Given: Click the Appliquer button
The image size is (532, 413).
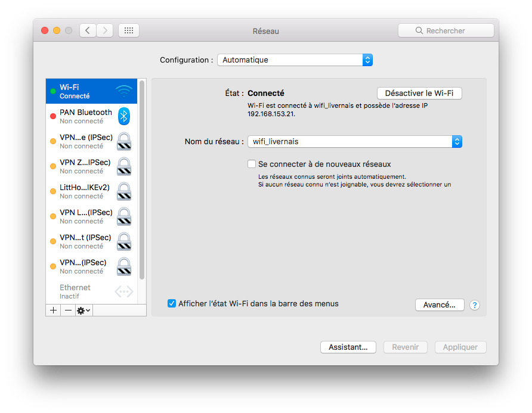Looking at the screenshot, I should click(x=460, y=347).
